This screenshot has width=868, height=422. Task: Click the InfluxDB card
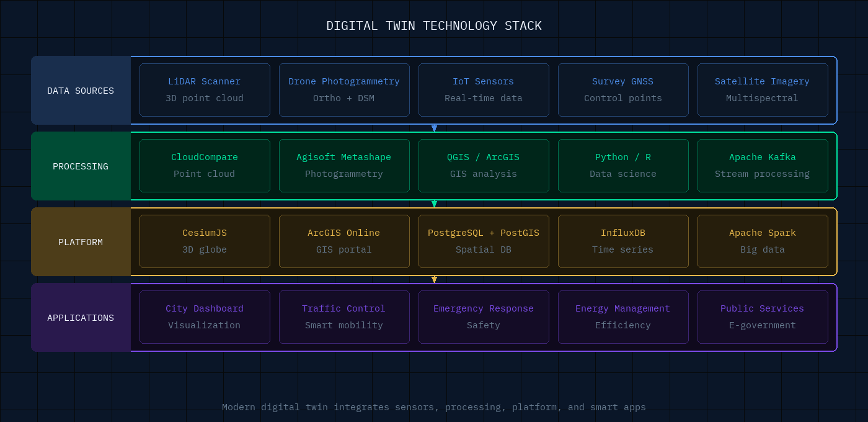click(x=623, y=241)
